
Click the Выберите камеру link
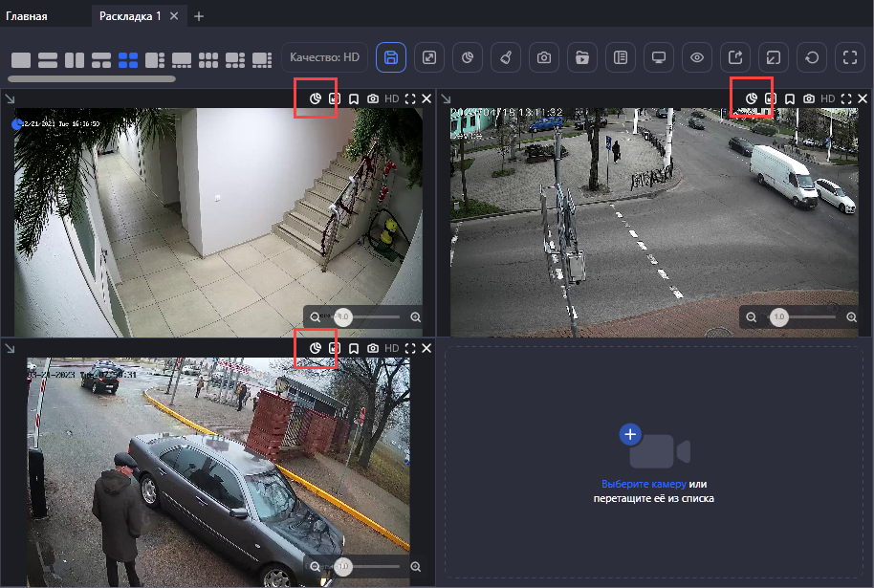point(644,485)
